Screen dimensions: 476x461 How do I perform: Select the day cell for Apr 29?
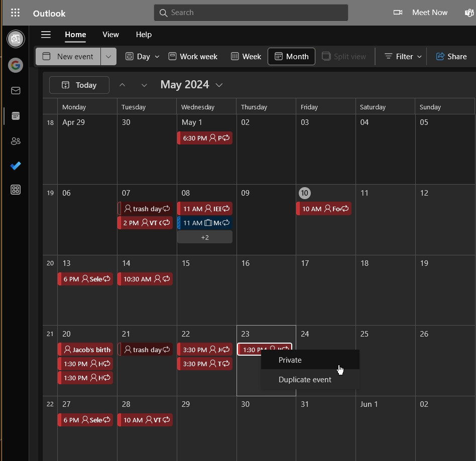(87, 149)
